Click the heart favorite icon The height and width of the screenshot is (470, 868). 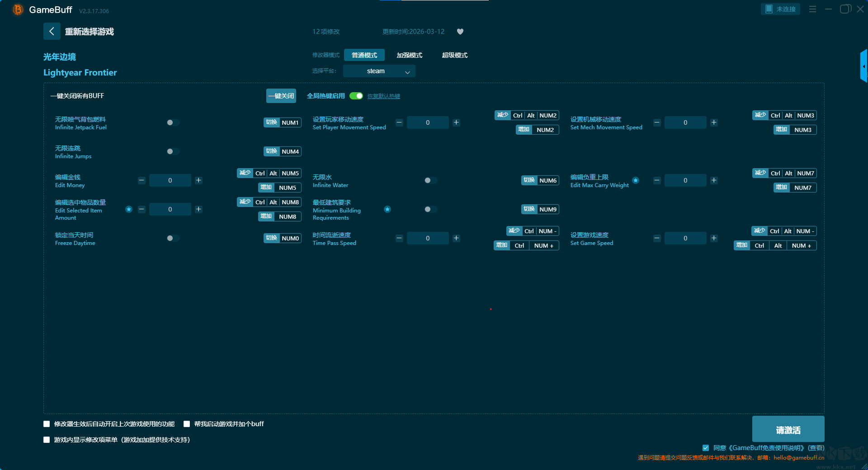[x=460, y=32]
